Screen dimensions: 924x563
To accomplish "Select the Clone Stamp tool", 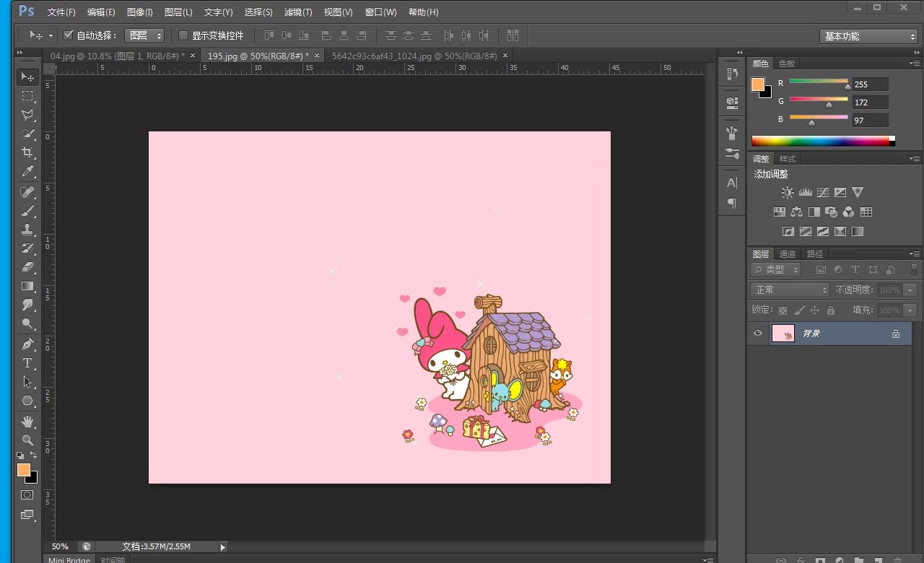I will (x=27, y=230).
